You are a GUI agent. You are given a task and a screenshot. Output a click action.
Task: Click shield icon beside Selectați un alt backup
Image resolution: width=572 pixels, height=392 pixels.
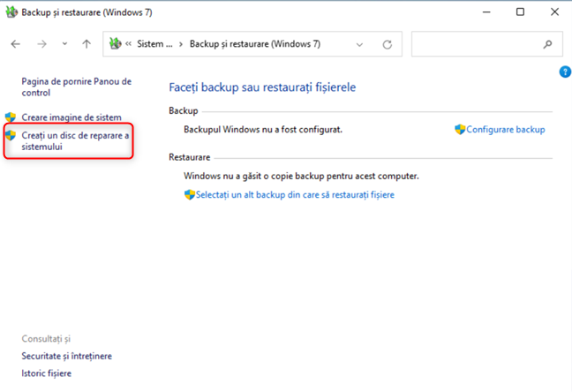pyautogui.click(x=190, y=194)
